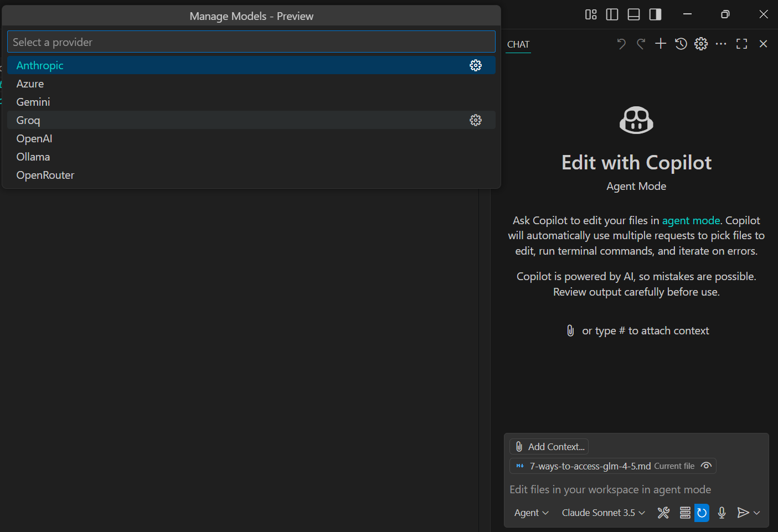
Task: Click the undo chat edit icon
Action: click(x=621, y=43)
